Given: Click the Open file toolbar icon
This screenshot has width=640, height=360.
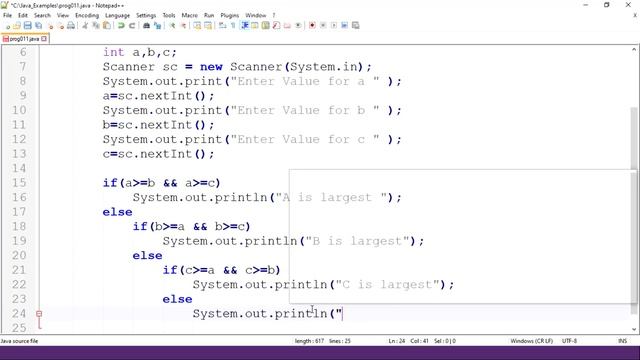Looking at the screenshot, I should tap(17, 26).
